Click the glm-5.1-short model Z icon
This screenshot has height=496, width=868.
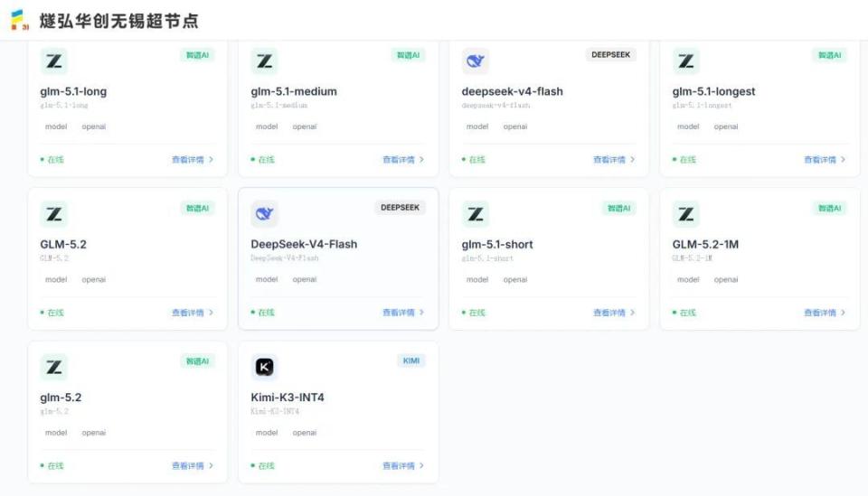[476, 213]
